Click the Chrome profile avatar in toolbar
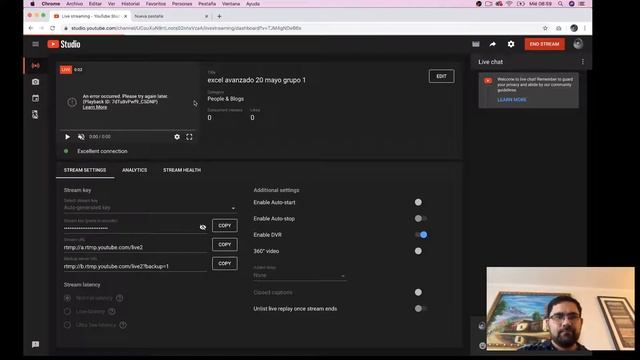 pos(574,28)
